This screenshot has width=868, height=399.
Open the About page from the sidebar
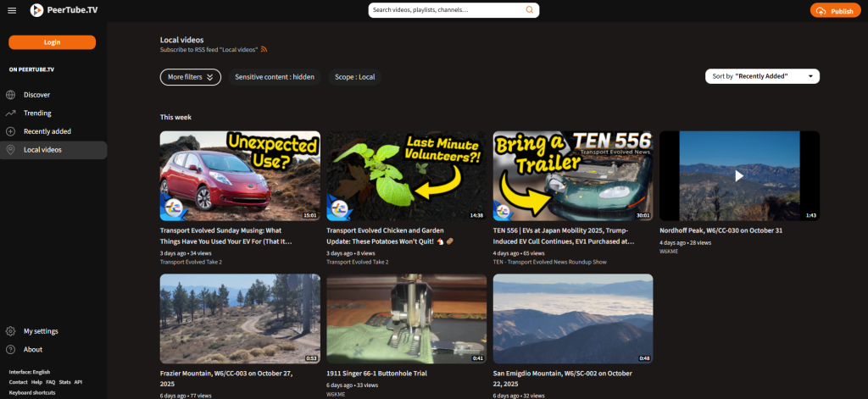coord(53,349)
